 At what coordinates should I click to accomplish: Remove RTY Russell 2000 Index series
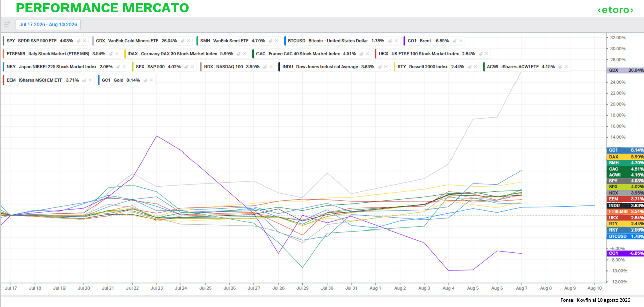click(475, 67)
